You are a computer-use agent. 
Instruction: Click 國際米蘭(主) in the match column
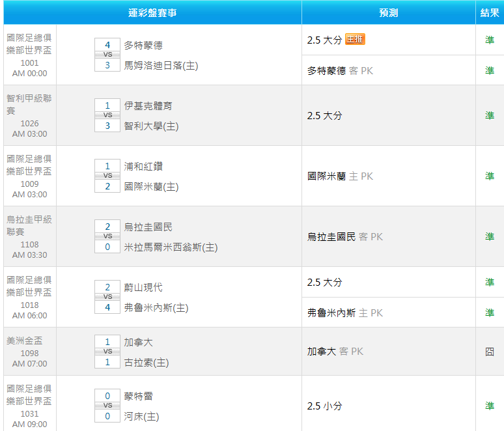click(151, 187)
